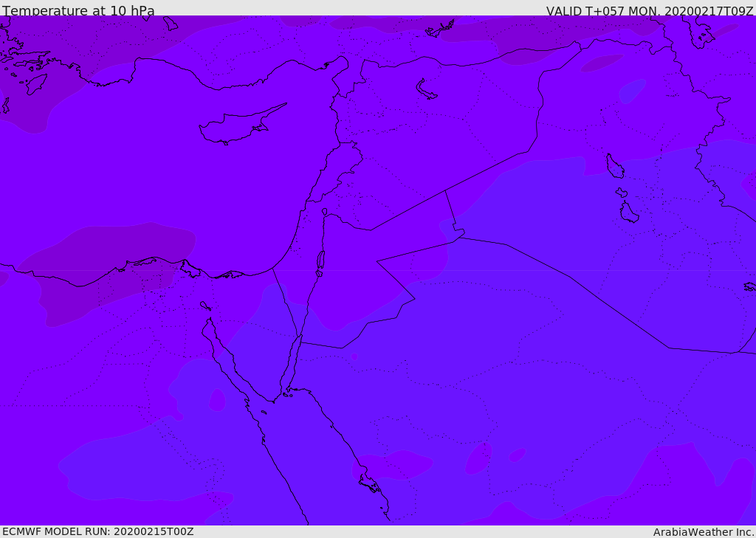
Task: Click the small blue patch in the upper right
Action: pyautogui.click(x=632, y=92)
